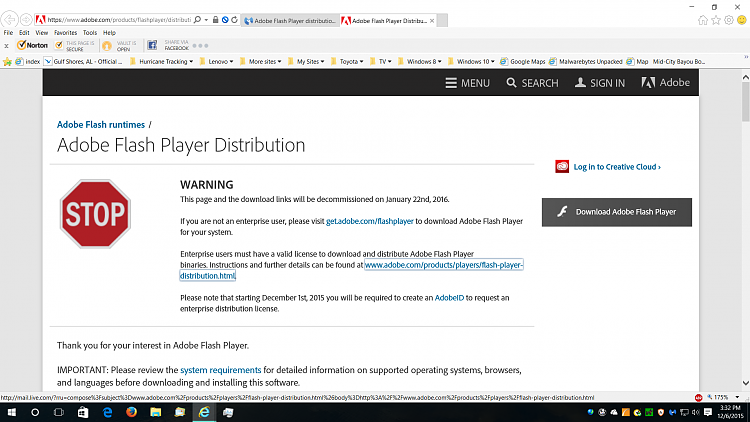
Task: Open the Adobe site MENU hamburger
Action: (x=467, y=83)
